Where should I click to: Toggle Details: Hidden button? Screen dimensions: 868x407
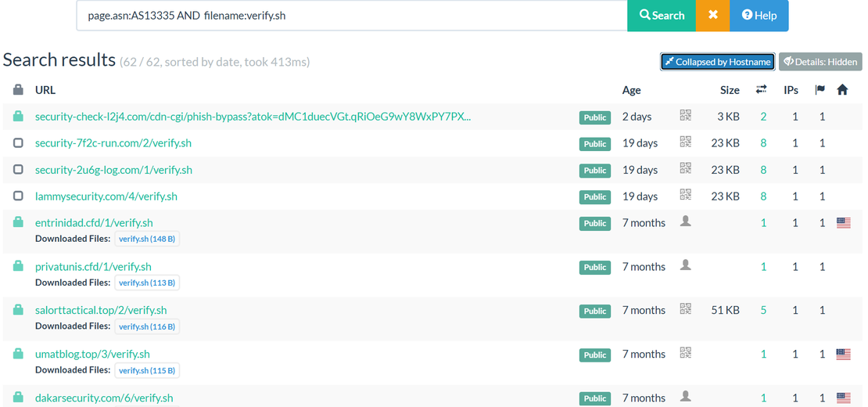[821, 62]
